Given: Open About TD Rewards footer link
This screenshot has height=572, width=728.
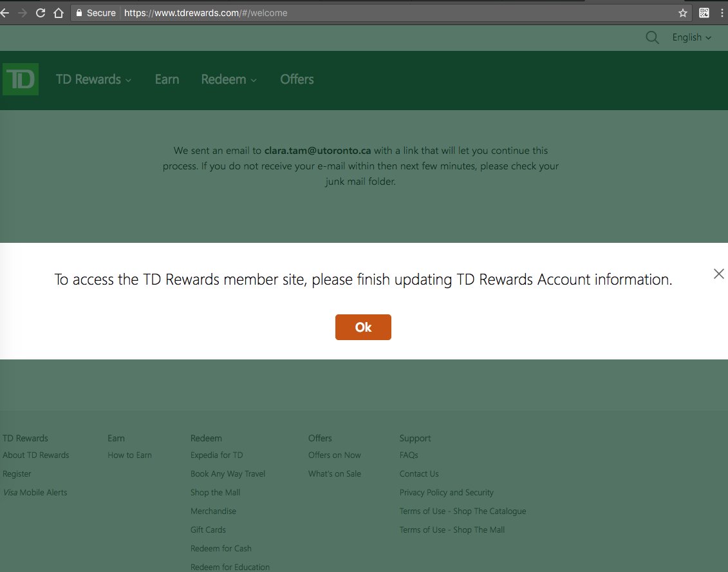Looking at the screenshot, I should [36, 455].
